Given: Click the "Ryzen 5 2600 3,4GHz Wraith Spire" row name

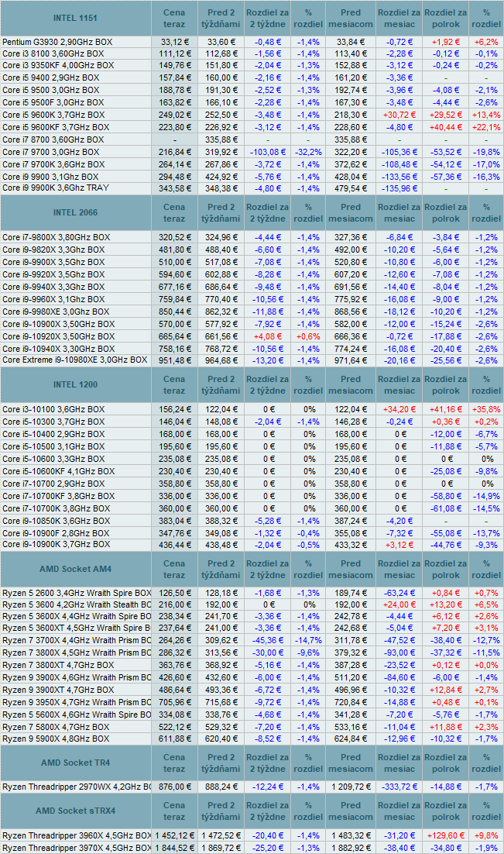Looking at the screenshot, I should pyautogui.click(x=76, y=593).
